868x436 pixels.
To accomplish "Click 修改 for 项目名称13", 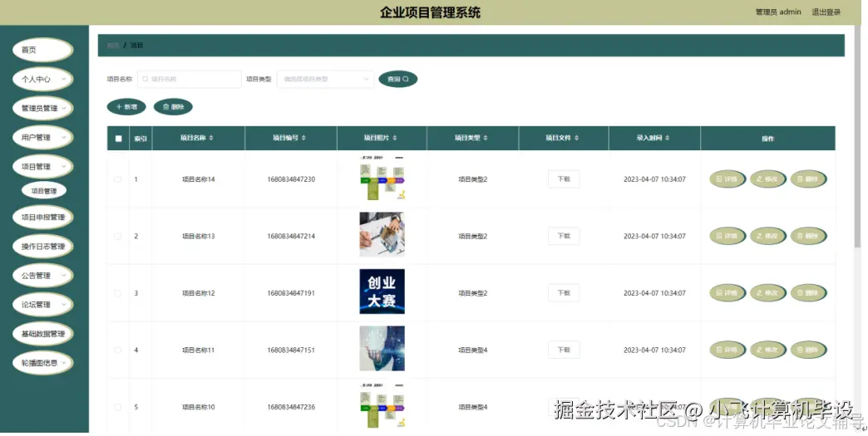I will coord(767,236).
